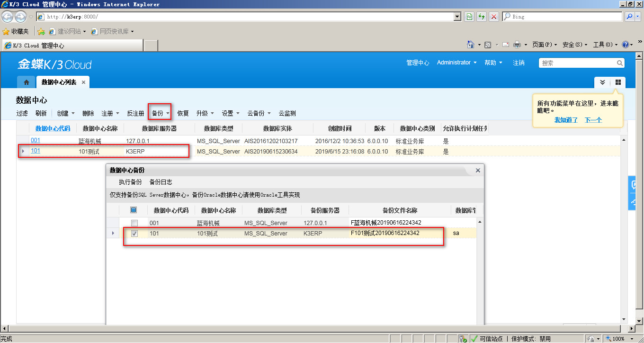
Task: Click the 云监测 toolbar button
Action: coord(287,113)
